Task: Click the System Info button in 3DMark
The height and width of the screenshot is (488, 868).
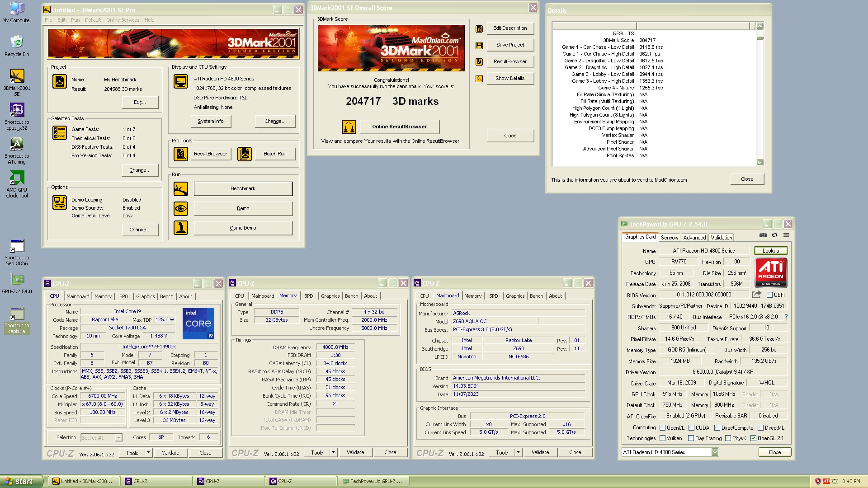Action: click(211, 122)
